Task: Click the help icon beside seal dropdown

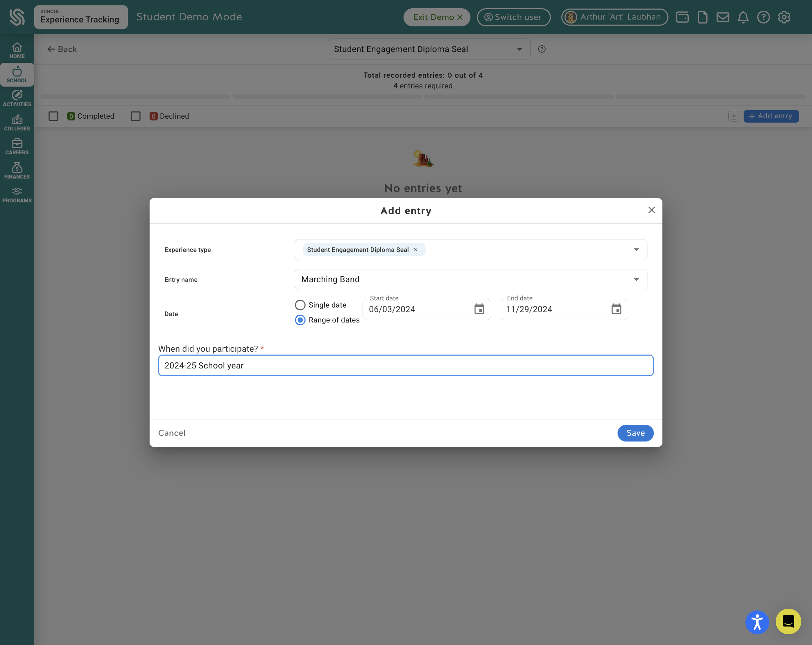Action: [x=542, y=49]
